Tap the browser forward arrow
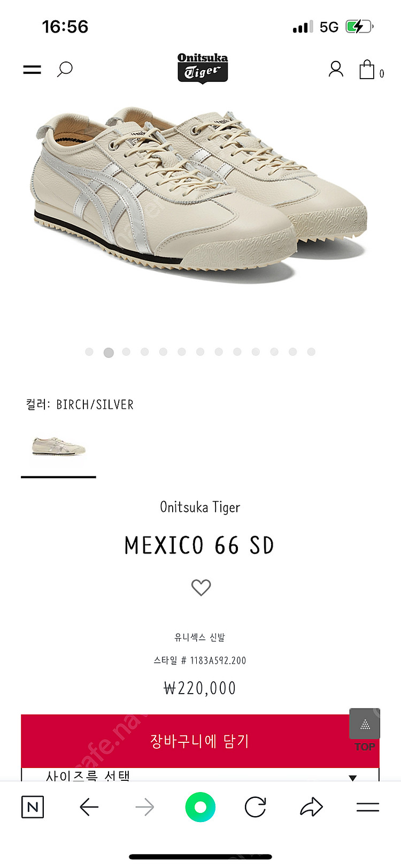Screen dimensions: 401x868 144,807
